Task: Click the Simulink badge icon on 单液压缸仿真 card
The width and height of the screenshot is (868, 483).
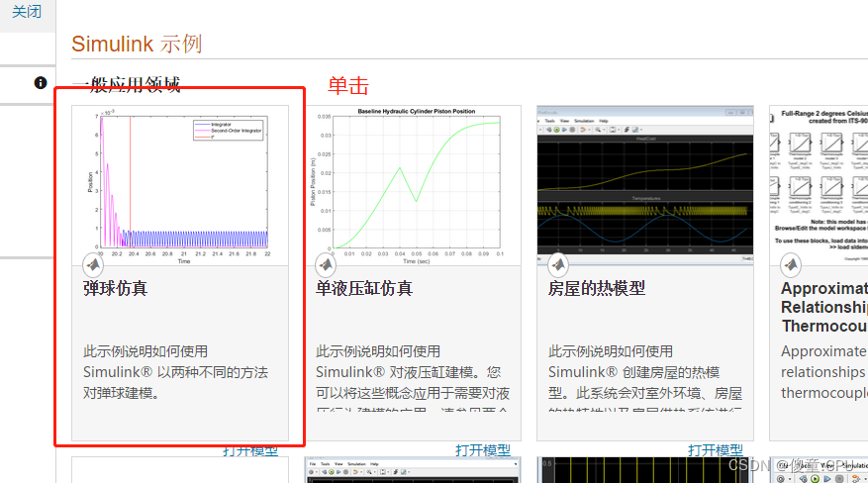Action: click(326, 265)
